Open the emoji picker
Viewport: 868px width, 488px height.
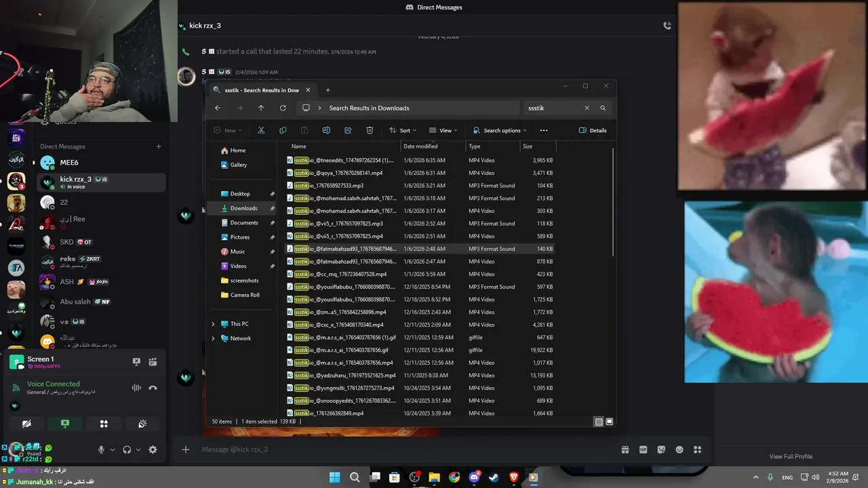point(679,449)
